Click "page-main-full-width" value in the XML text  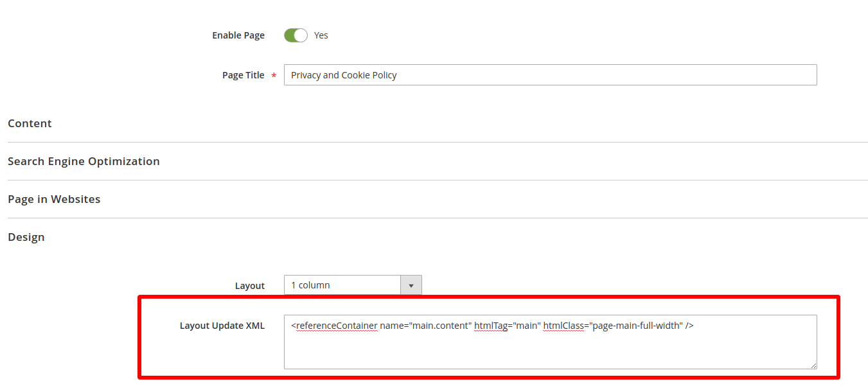point(636,326)
